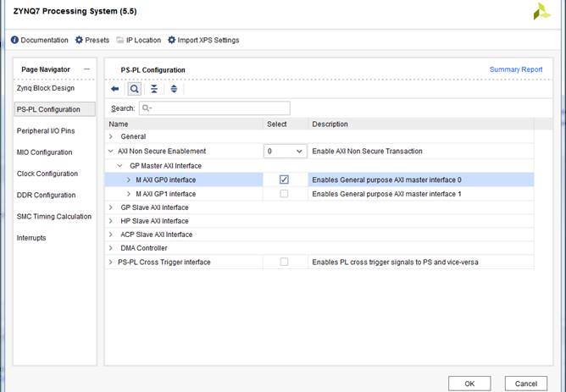Expand the DMA Controller row
The width and height of the screenshot is (566, 392).
pos(111,248)
